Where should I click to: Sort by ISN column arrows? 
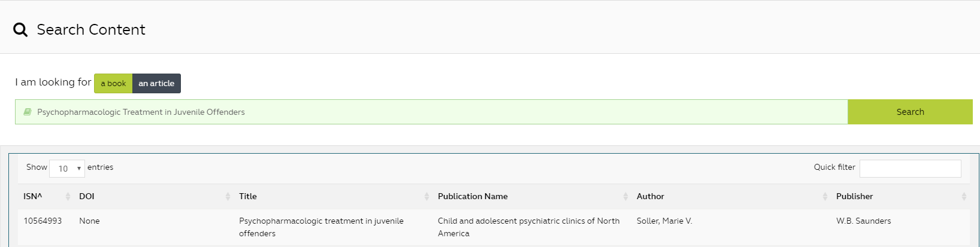coord(68,196)
